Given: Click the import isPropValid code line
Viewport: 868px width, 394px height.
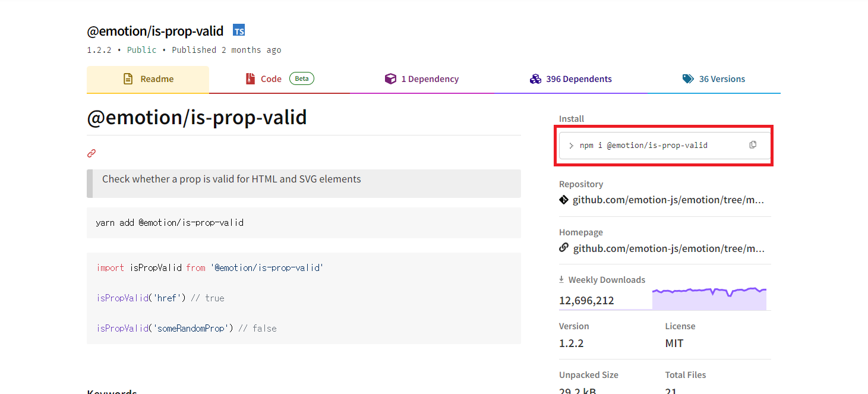Looking at the screenshot, I should tap(210, 268).
